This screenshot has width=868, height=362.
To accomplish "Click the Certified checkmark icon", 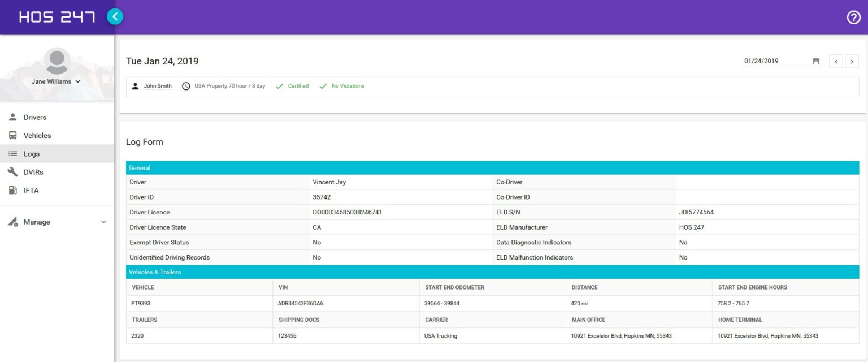I will coord(279,87).
